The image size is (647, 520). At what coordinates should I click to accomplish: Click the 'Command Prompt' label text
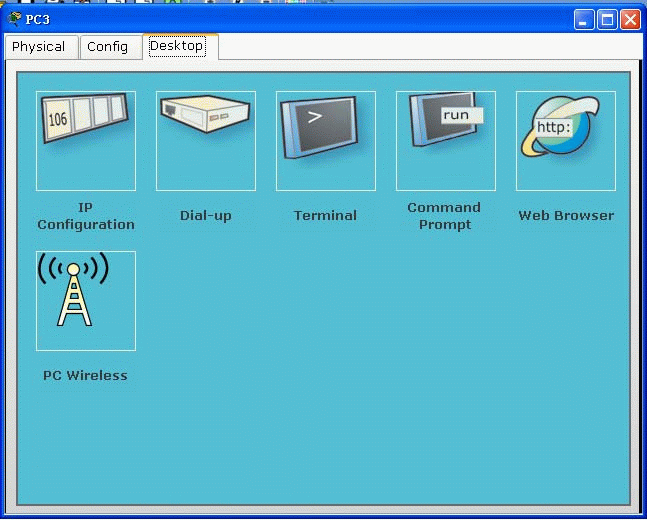(x=444, y=216)
